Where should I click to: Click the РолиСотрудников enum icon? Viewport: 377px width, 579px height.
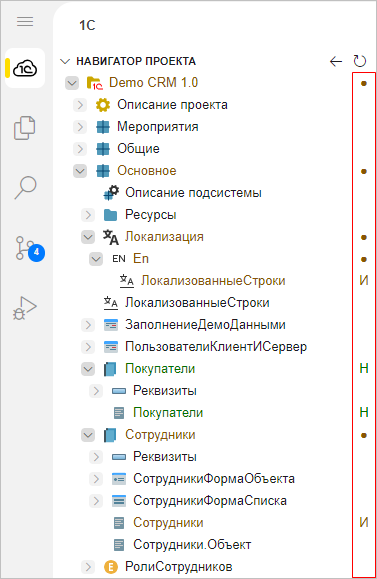coord(111,567)
